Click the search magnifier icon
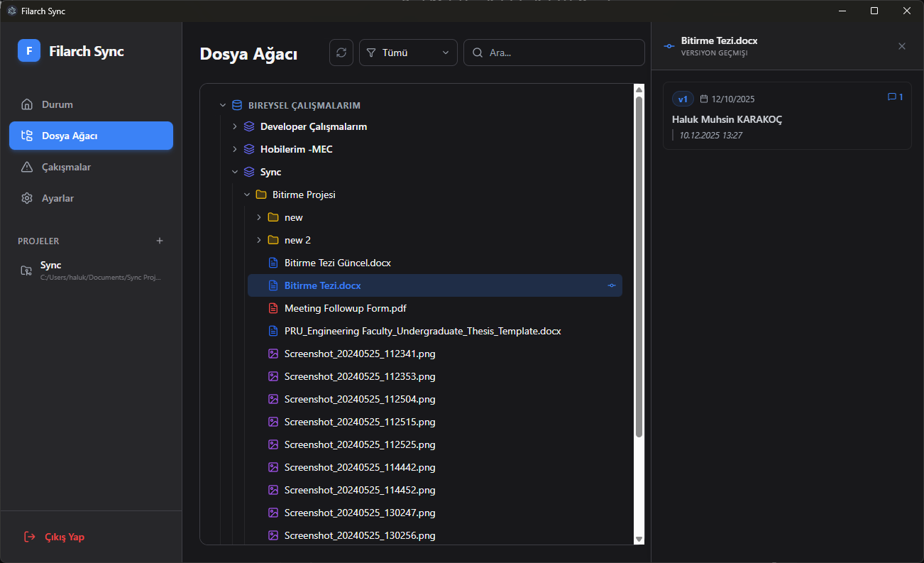This screenshot has height=563, width=924. tap(478, 53)
